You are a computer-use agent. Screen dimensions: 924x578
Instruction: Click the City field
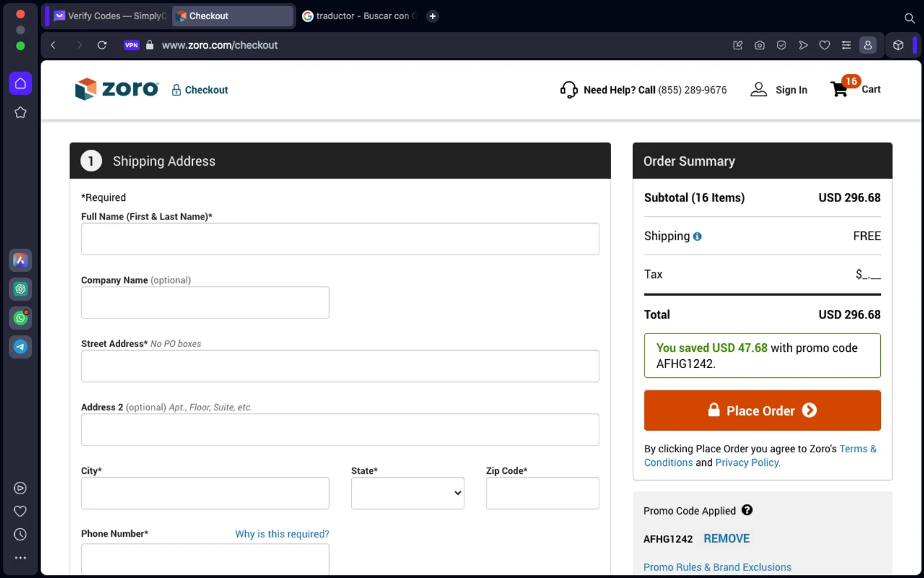point(205,493)
